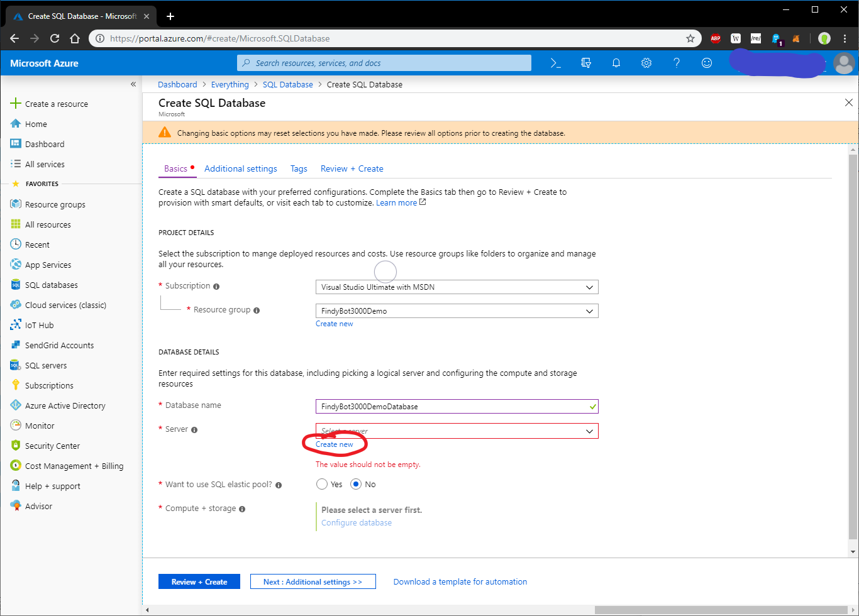859x616 pixels.
Task: Select Yes for SQL elastic pool
Action: coord(322,484)
